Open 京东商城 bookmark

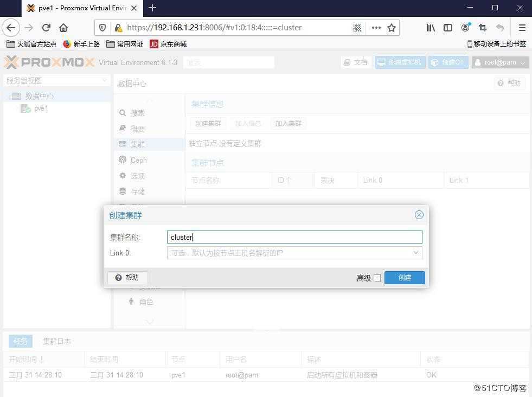click(x=168, y=44)
